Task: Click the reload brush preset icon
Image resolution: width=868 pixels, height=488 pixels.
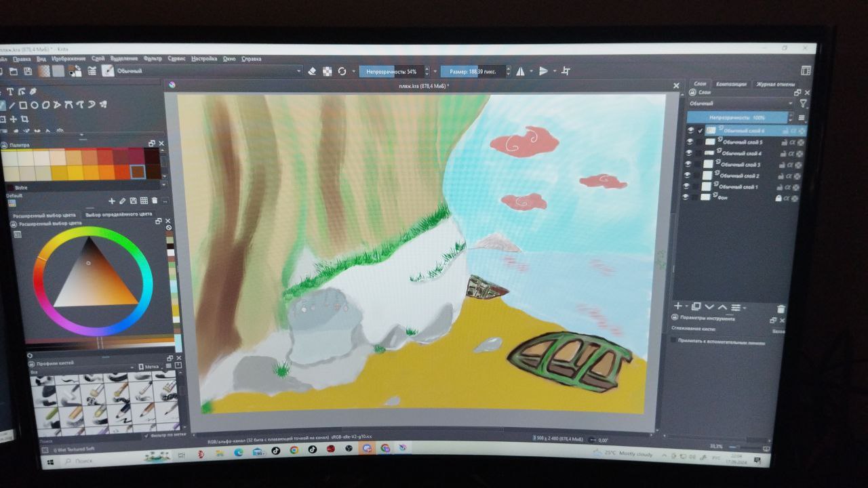Action: point(342,71)
